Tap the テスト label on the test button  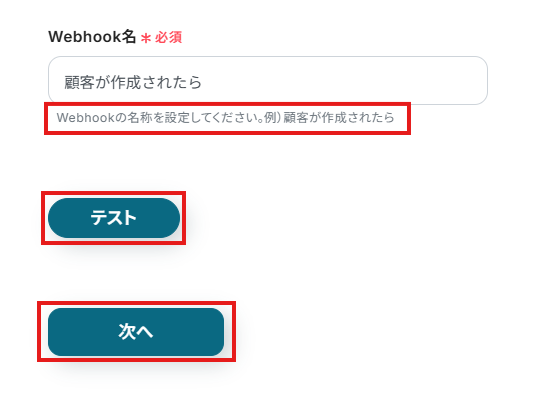(x=114, y=218)
